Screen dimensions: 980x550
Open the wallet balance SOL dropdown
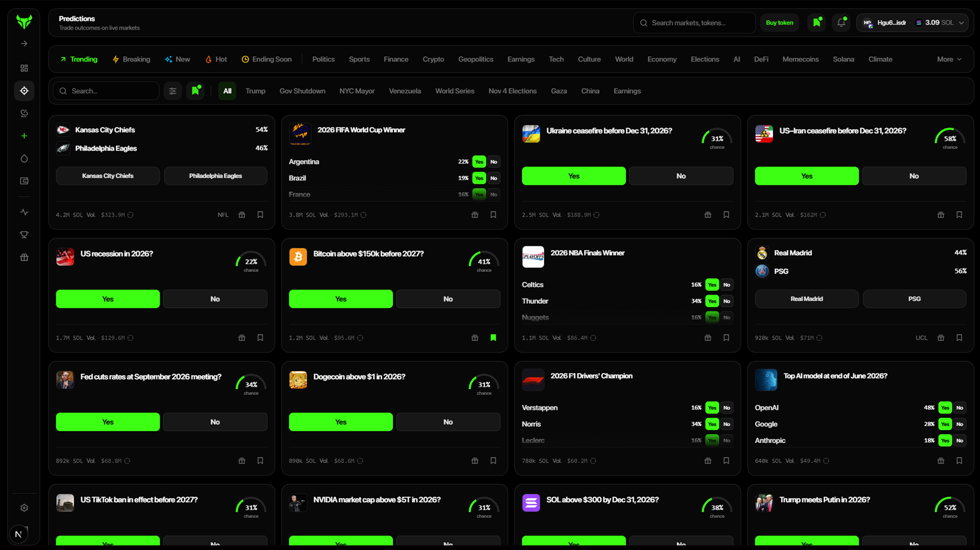pos(912,23)
